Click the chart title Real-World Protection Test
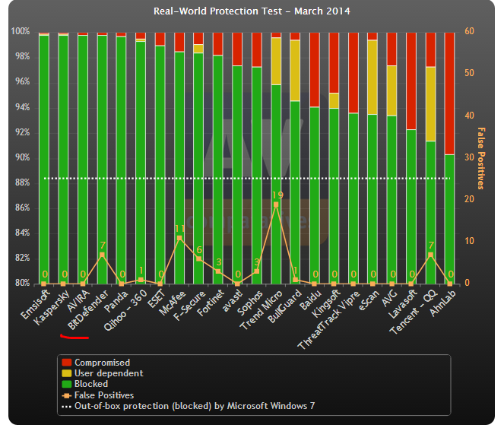 pyautogui.click(x=252, y=11)
